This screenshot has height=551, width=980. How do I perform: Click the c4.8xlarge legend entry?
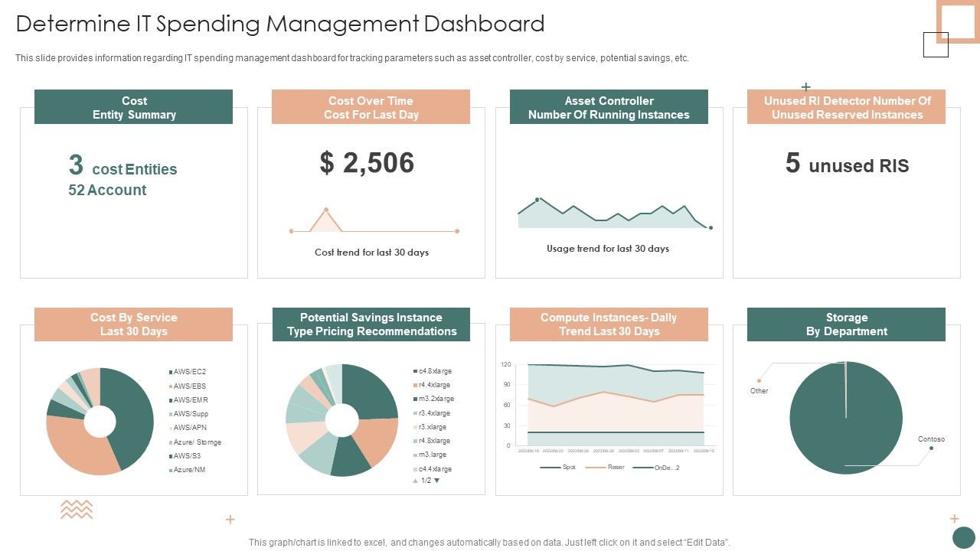pos(433,371)
